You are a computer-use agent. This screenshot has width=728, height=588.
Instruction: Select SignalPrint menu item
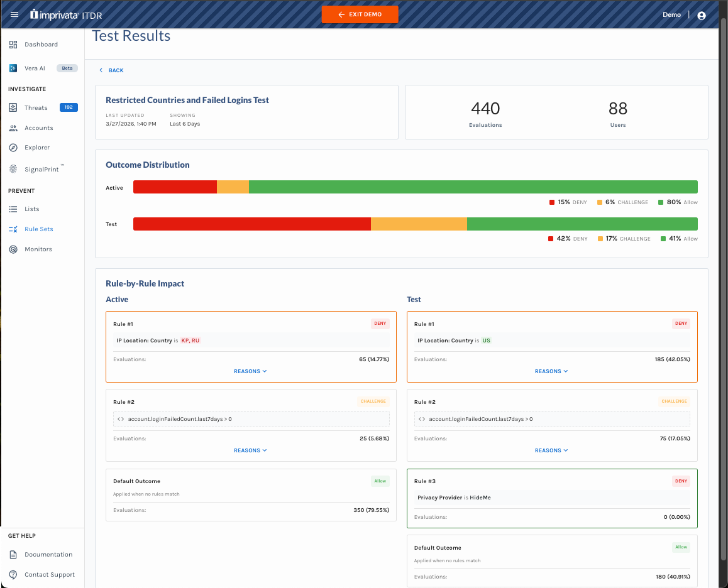pos(43,169)
